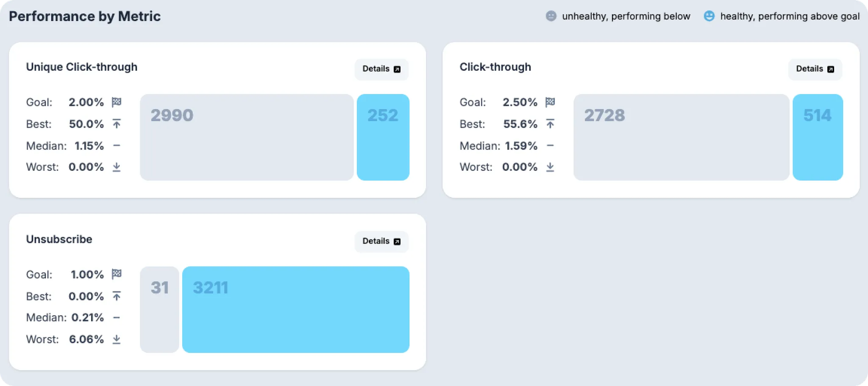The image size is (868, 386).
Task: Open Details for Click-through metric
Action: tap(815, 69)
